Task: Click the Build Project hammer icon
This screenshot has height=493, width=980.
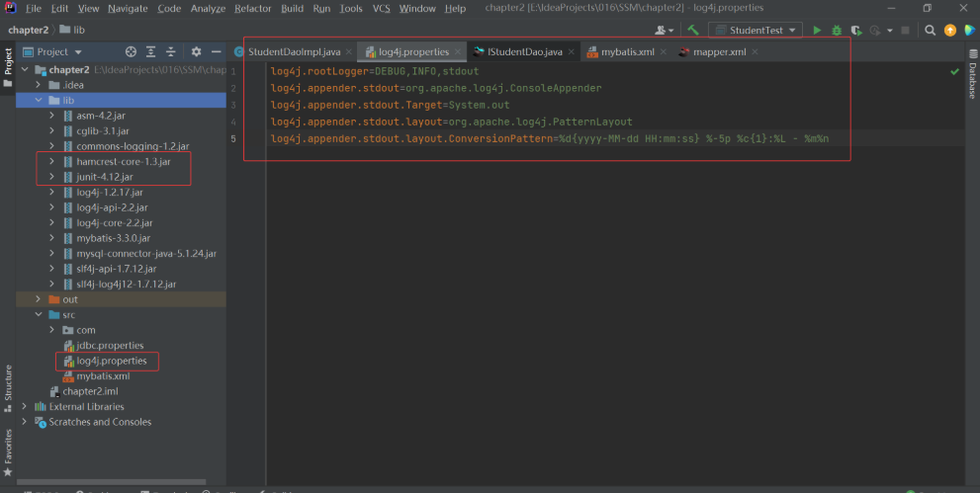Action: [x=692, y=30]
